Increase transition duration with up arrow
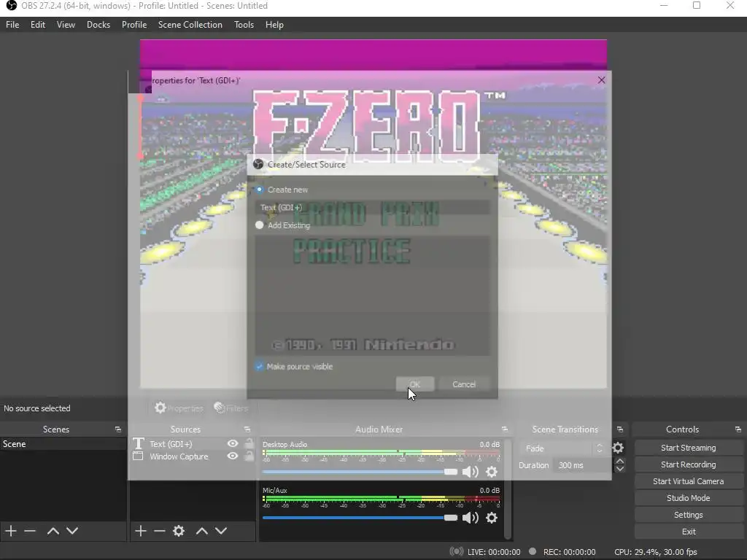 (619, 462)
